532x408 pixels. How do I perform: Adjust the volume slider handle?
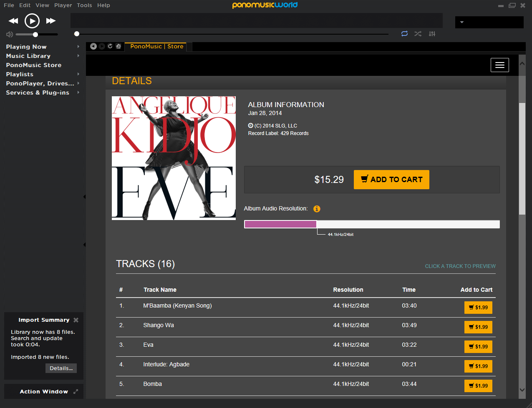(x=35, y=35)
